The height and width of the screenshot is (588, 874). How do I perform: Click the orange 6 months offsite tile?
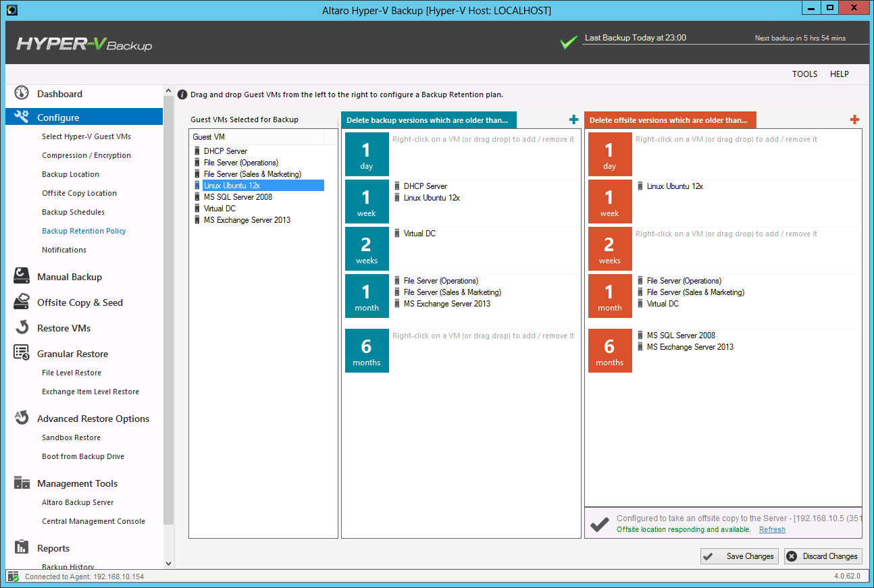610,350
